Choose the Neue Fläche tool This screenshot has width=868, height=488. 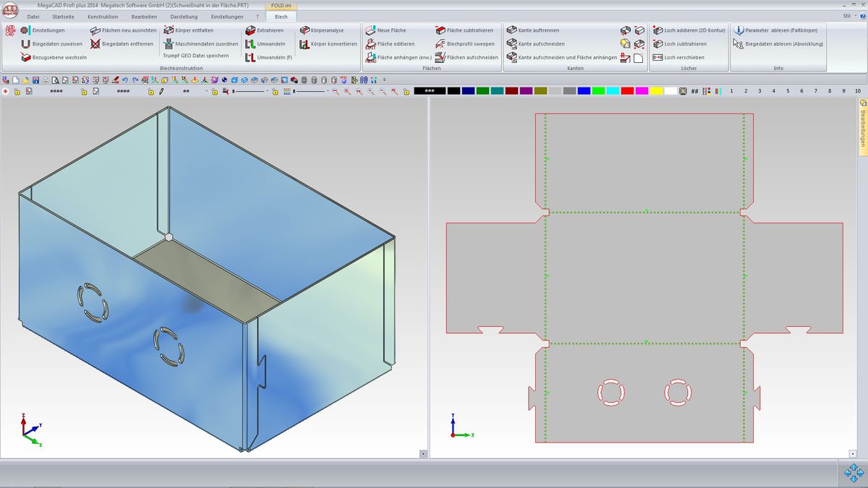(x=370, y=30)
